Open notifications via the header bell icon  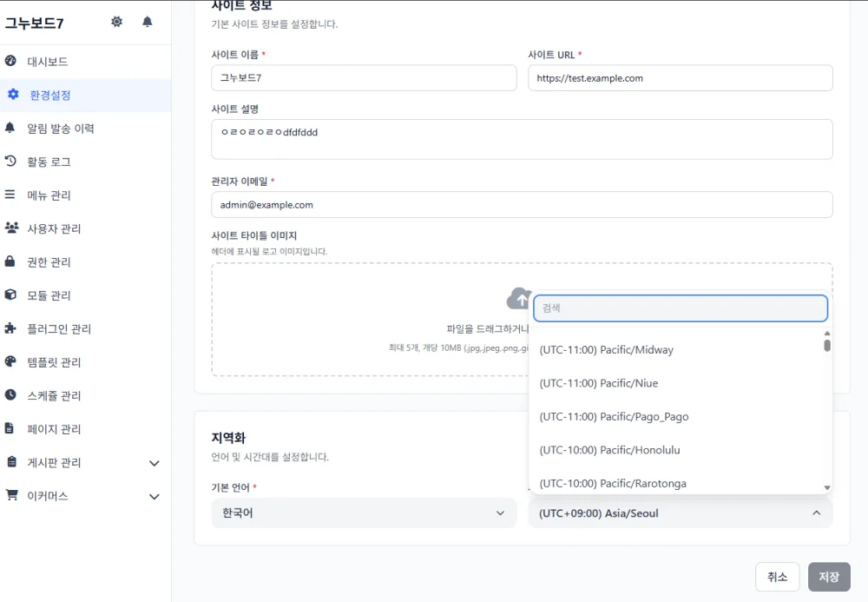pos(148,22)
